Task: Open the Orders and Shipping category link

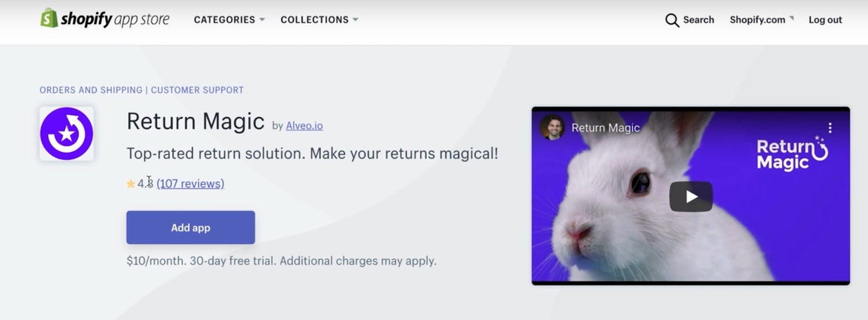Action: coord(91,90)
